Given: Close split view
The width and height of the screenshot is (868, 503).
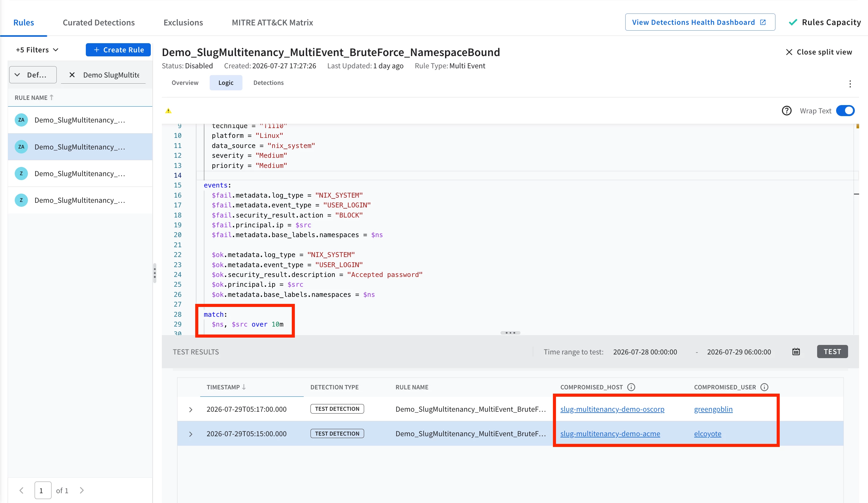Looking at the screenshot, I should pyautogui.click(x=819, y=52).
